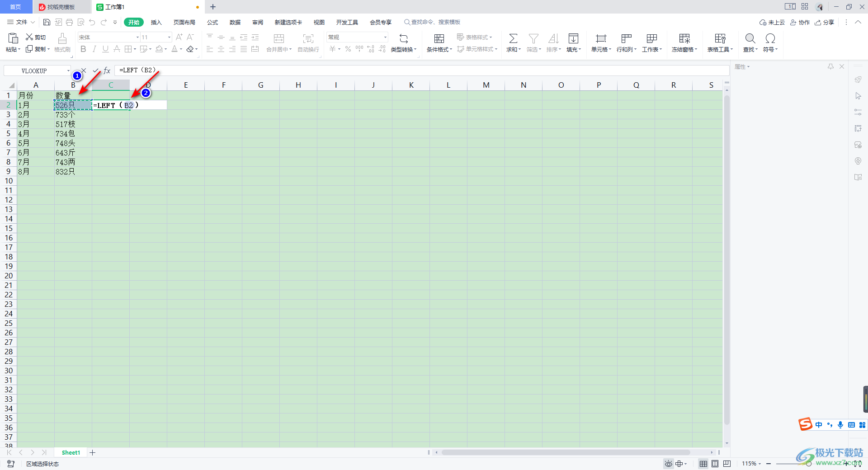Open the File (文件) menu dropdown
The image size is (868, 470).
(x=21, y=22)
